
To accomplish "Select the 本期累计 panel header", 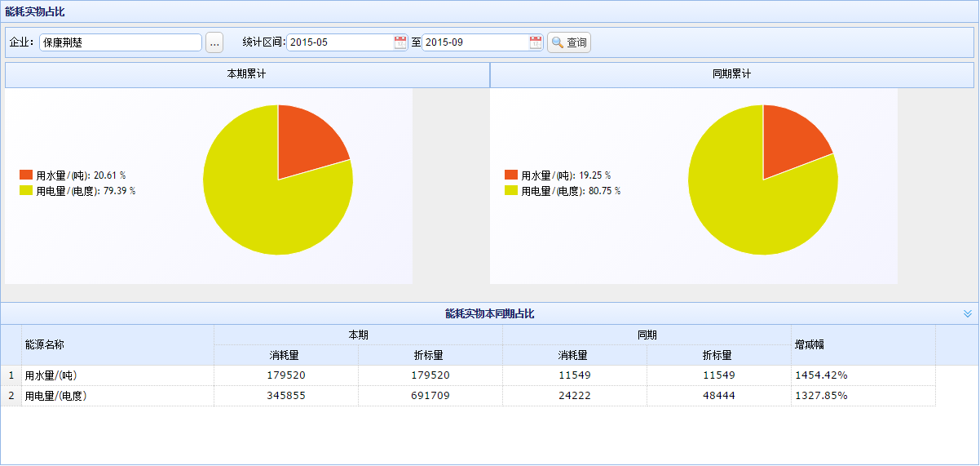I will [x=246, y=74].
